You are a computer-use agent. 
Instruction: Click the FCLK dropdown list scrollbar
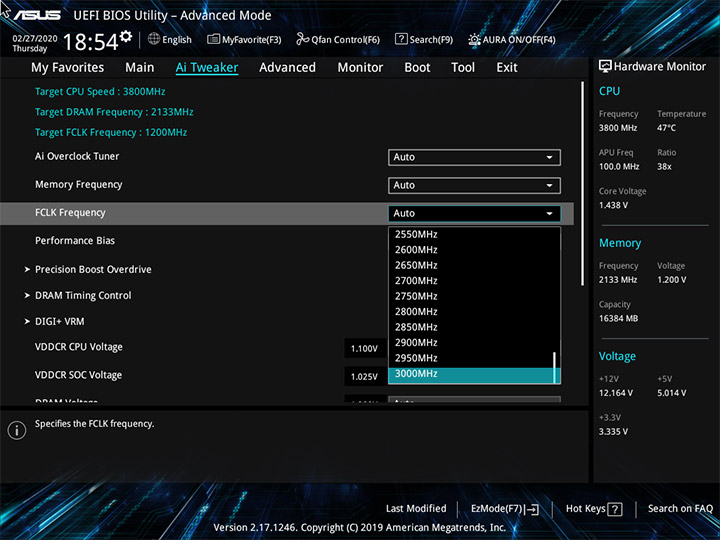(555, 367)
